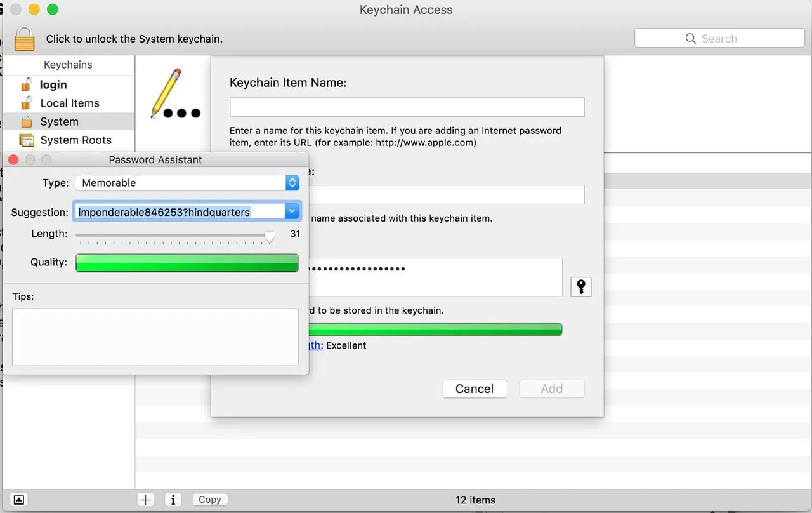The width and height of the screenshot is (812, 513).
Task: Click the Suggestion password text field
Action: coord(180,211)
